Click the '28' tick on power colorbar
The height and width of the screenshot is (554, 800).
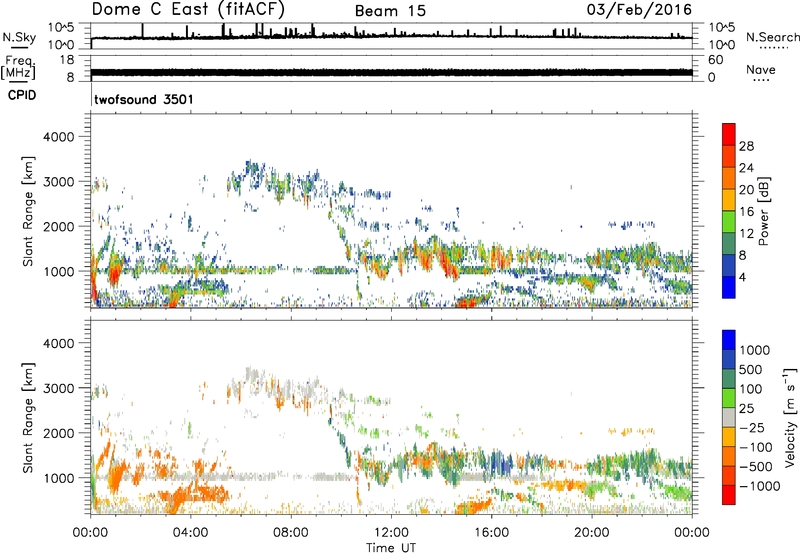746,146
